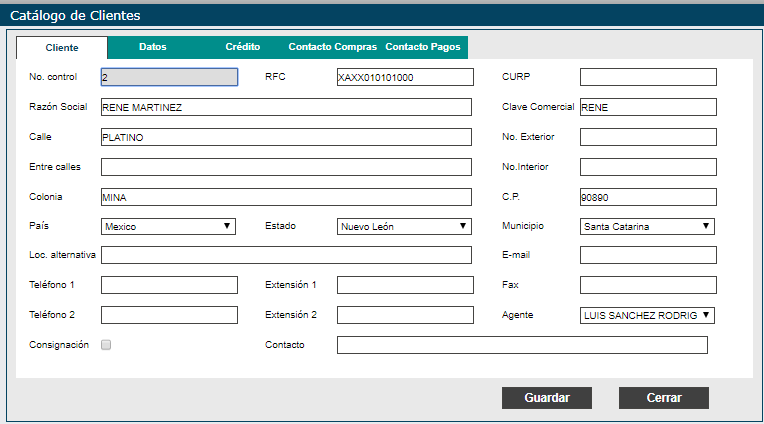The image size is (764, 424).
Task: Focus the Teléfono 1 field
Action: pyautogui.click(x=169, y=285)
